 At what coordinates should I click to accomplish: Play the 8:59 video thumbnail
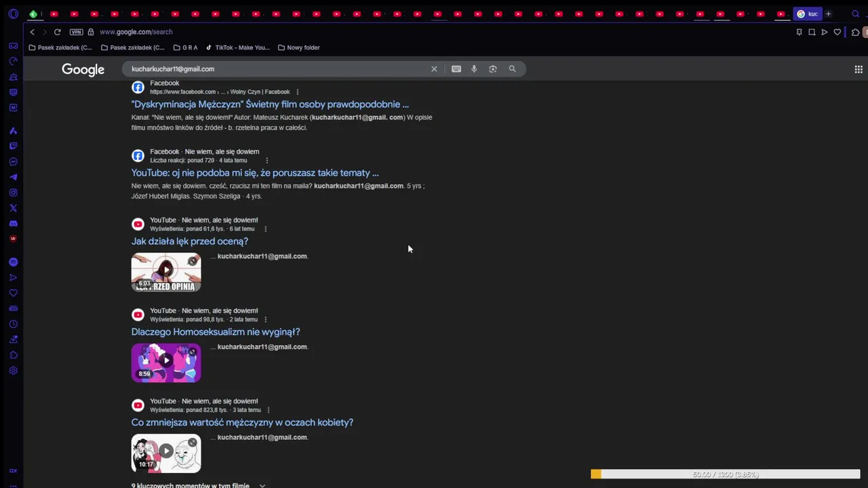[166, 363]
